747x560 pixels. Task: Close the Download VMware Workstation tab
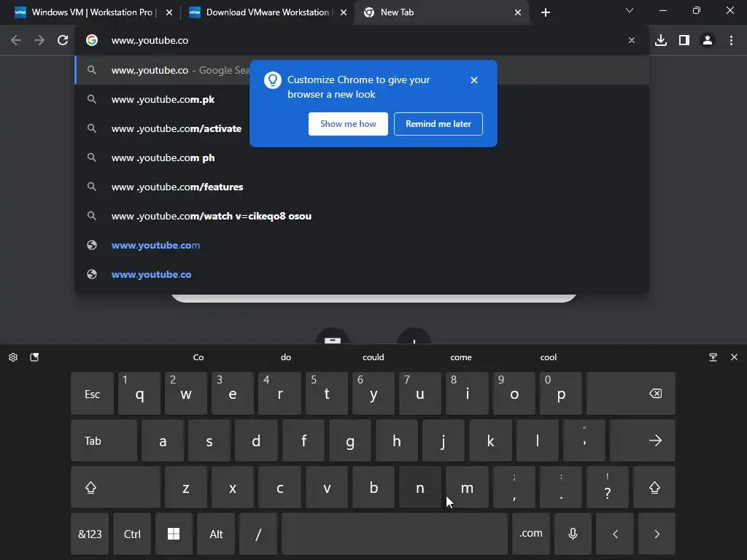pyautogui.click(x=344, y=12)
